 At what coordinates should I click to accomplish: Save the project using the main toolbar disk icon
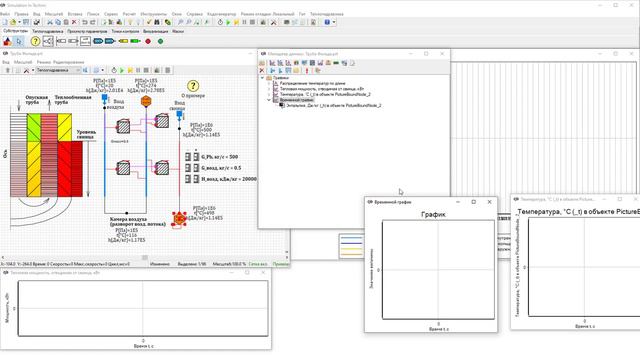pos(26,22)
